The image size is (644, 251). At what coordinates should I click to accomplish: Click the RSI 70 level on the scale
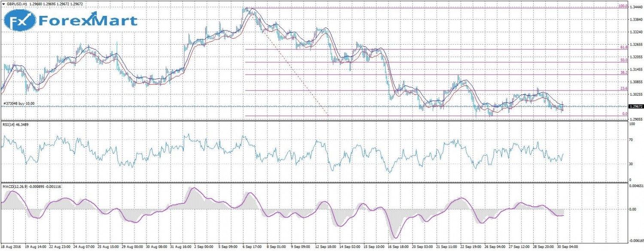[631, 140]
